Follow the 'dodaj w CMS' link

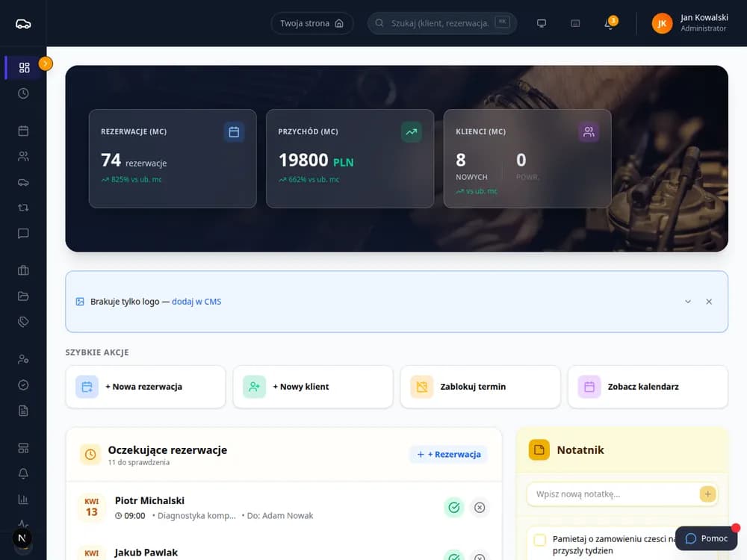pos(196,302)
